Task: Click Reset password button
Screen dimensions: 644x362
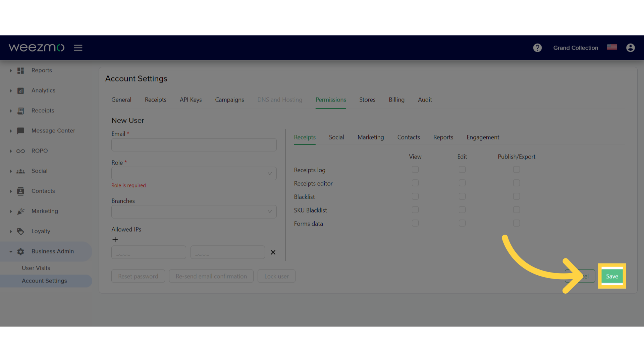Action: click(138, 276)
